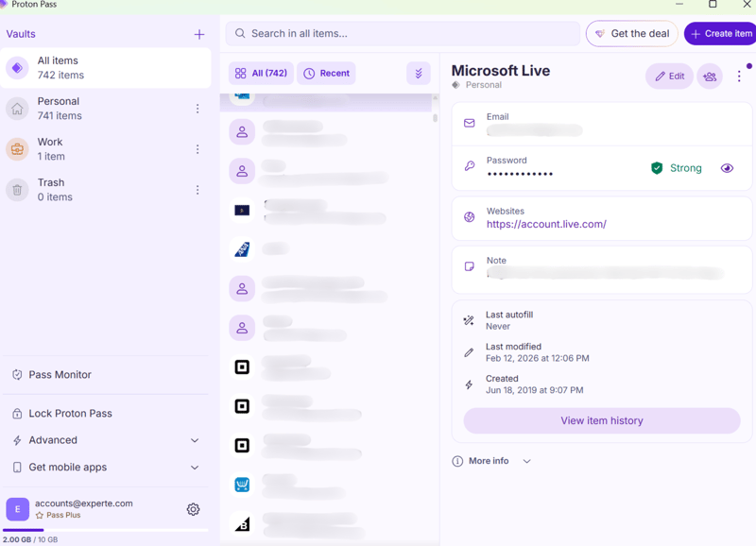Open Pass Monitor in sidebar
This screenshot has height=546, width=756.
tap(60, 375)
